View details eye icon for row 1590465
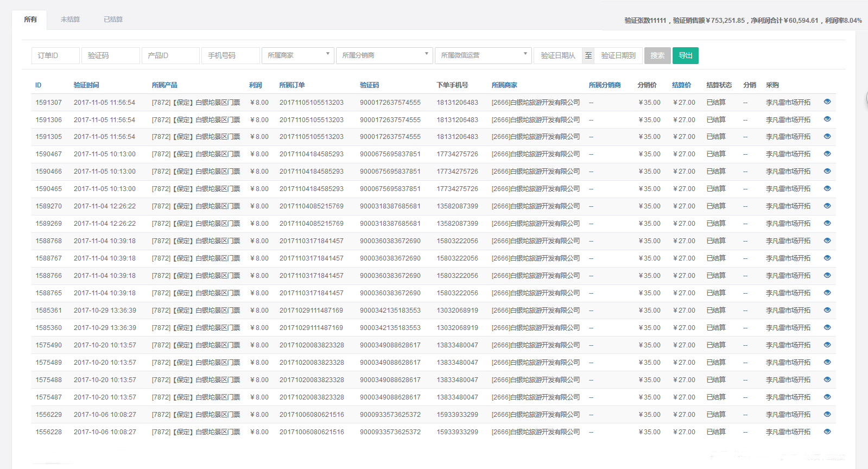This screenshot has height=469, width=868. click(827, 188)
